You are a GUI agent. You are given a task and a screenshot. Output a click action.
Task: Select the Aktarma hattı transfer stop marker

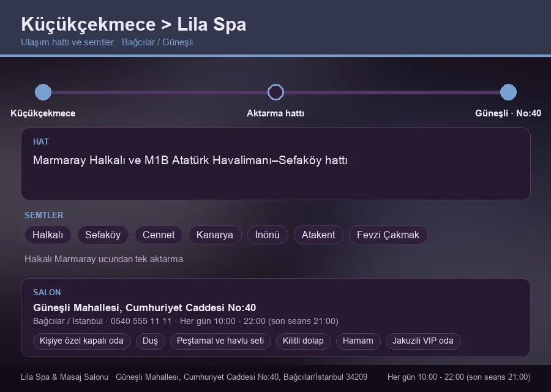point(275,92)
